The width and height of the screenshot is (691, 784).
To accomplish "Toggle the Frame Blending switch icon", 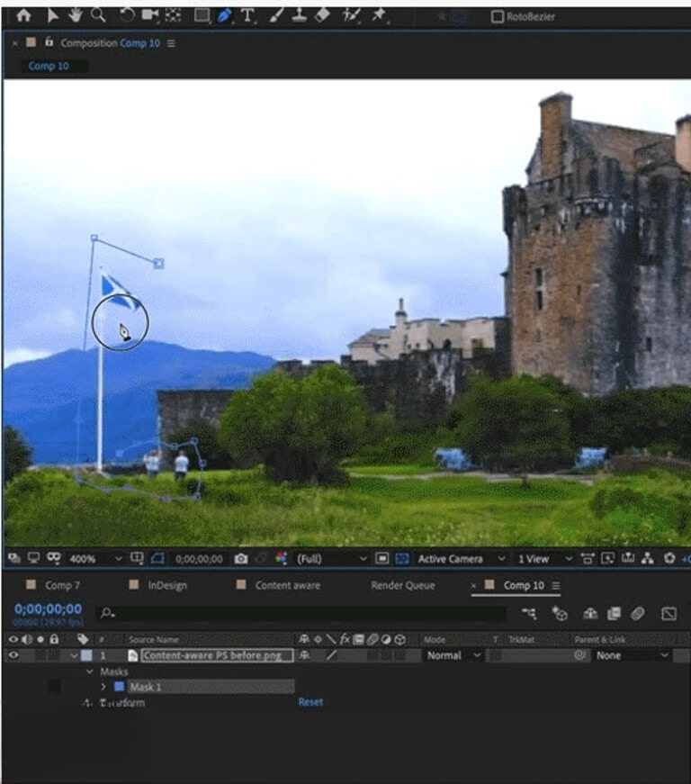I will (x=614, y=613).
